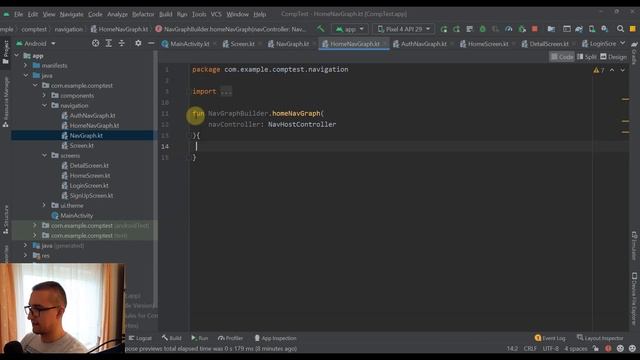Open the Structure side tab

point(5,220)
